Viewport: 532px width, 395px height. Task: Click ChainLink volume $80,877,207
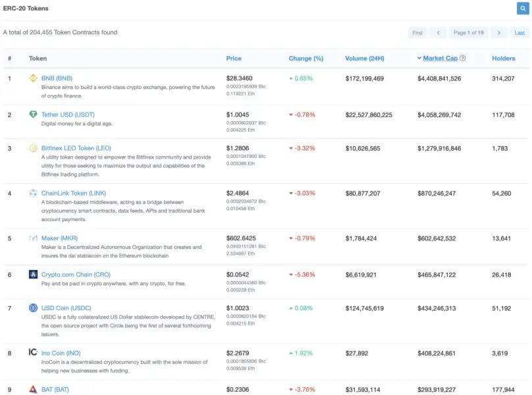363,194
